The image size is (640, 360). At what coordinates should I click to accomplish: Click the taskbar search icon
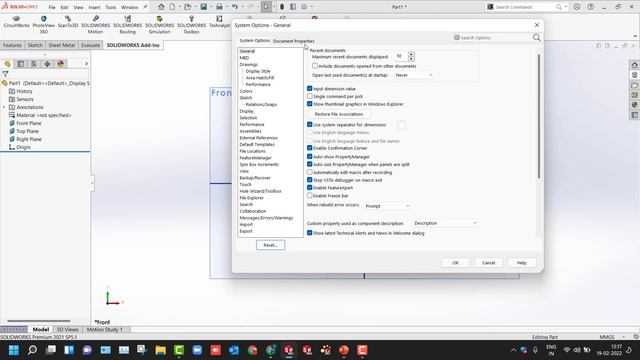tap(32, 350)
